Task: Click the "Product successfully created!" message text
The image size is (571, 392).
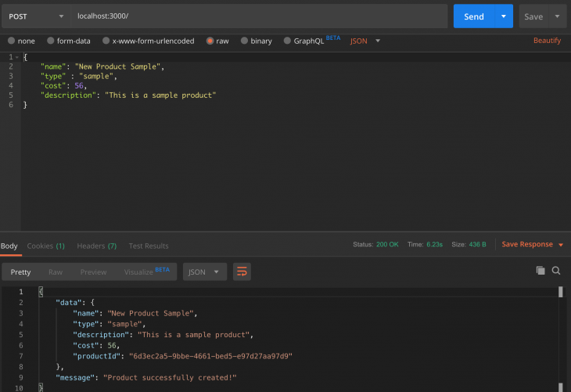Action: [170, 378]
